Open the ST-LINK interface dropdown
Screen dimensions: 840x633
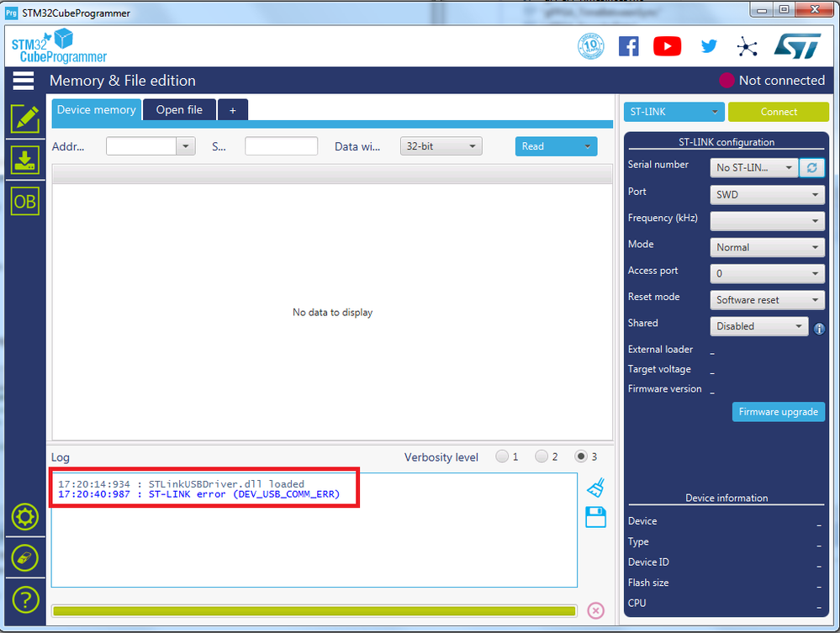click(674, 112)
